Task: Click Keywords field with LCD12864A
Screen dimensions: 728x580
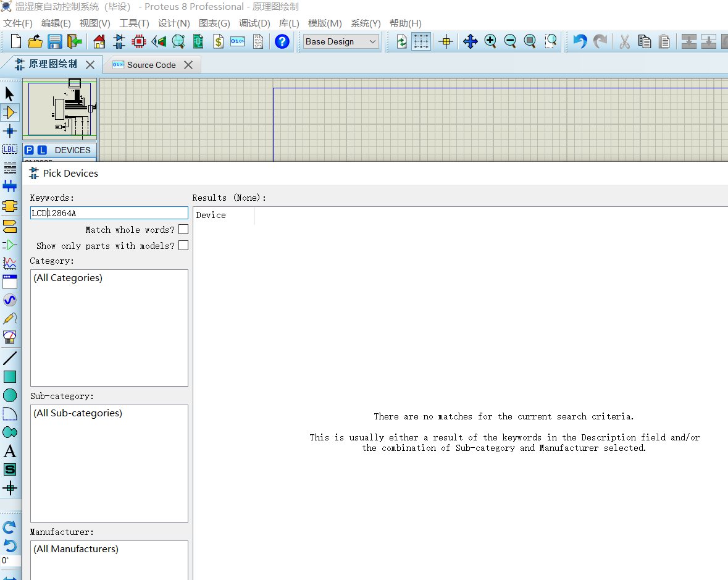Action: pyautogui.click(x=109, y=213)
